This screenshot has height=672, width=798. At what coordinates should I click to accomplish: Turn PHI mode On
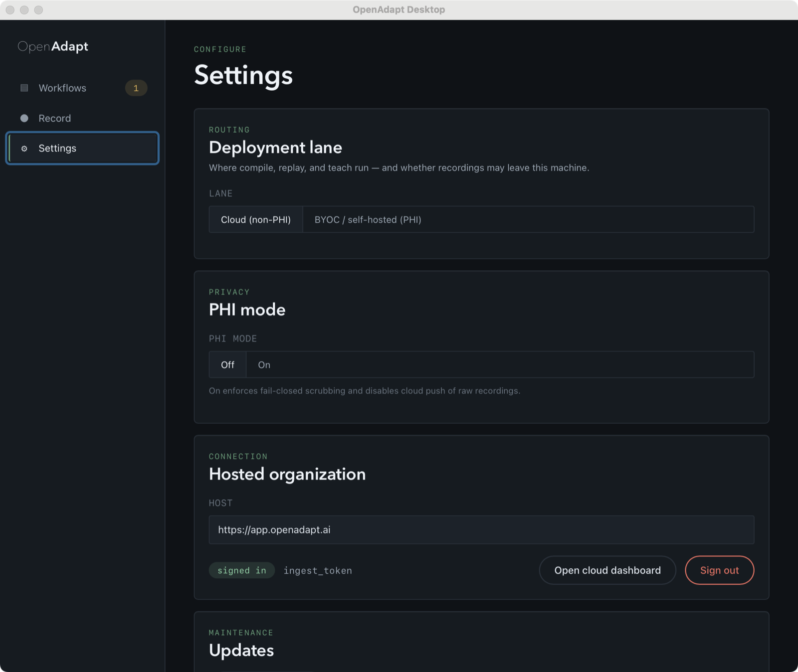pyautogui.click(x=264, y=364)
